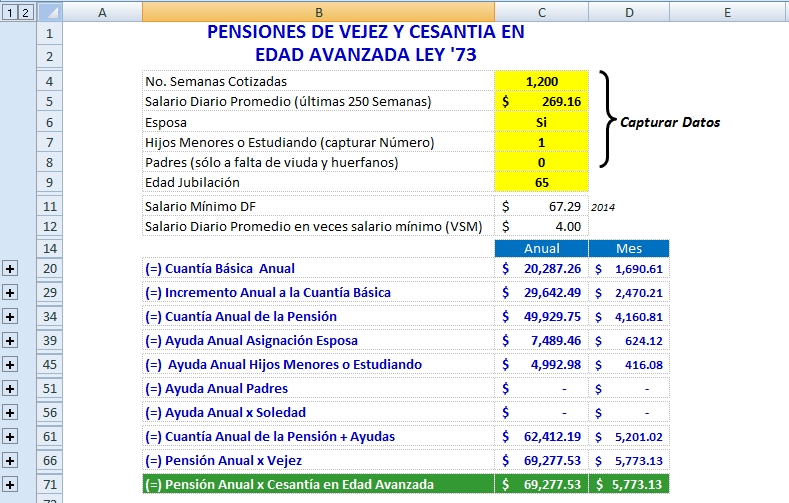Click the green 'Pensión Anual x Cesantía' row label

coord(289,485)
